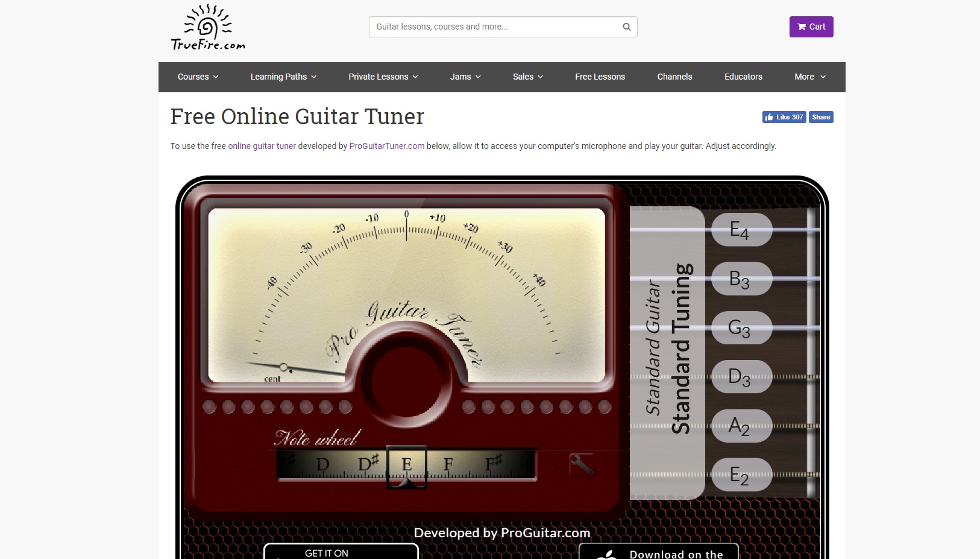Image resolution: width=980 pixels, height=559 pixels.
Task: Select the A2 string button
Action: coord(741,426)
